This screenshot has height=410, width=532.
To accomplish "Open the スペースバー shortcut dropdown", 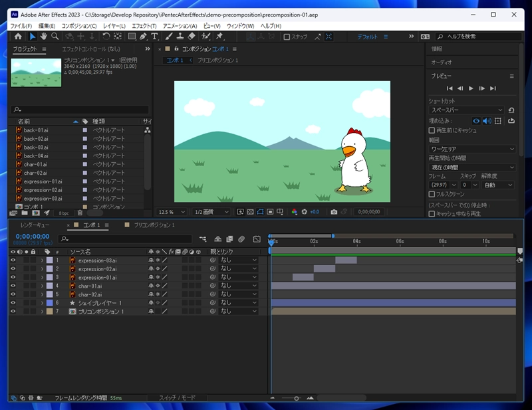I will [467, 110].
